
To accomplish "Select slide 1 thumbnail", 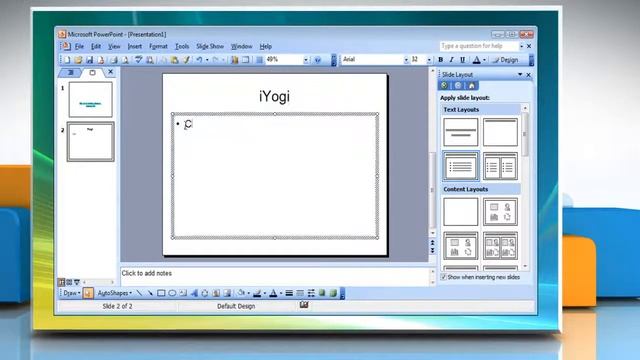I will click(x=90, y=99).
